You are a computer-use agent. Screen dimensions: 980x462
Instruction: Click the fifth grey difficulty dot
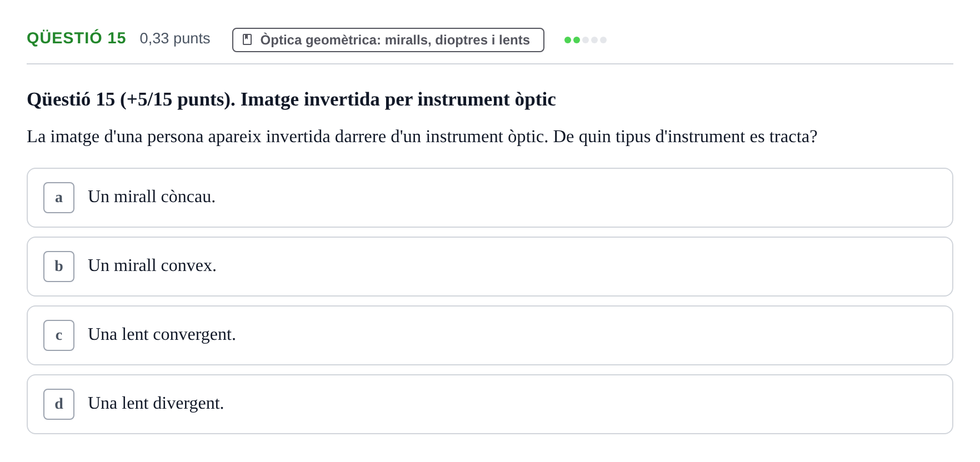pos(603,40)
